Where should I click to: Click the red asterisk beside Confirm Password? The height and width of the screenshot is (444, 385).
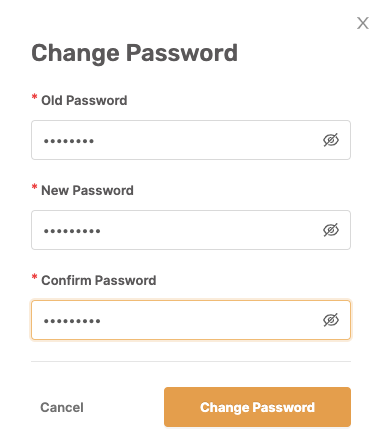[34, 277]
